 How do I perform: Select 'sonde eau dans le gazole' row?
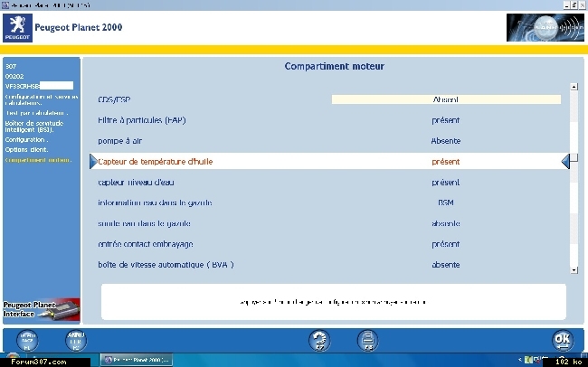point(329,223)
